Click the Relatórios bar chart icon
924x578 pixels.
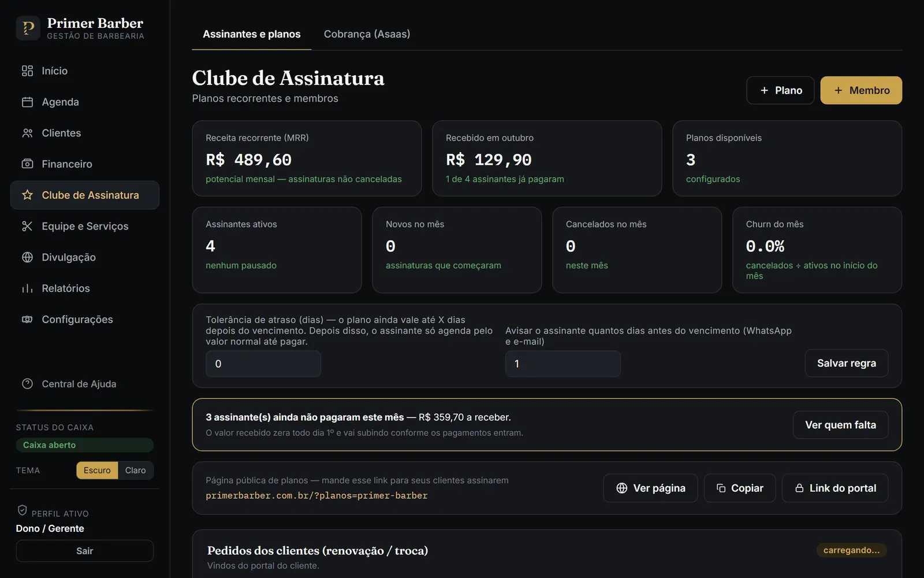coord(27,288)
